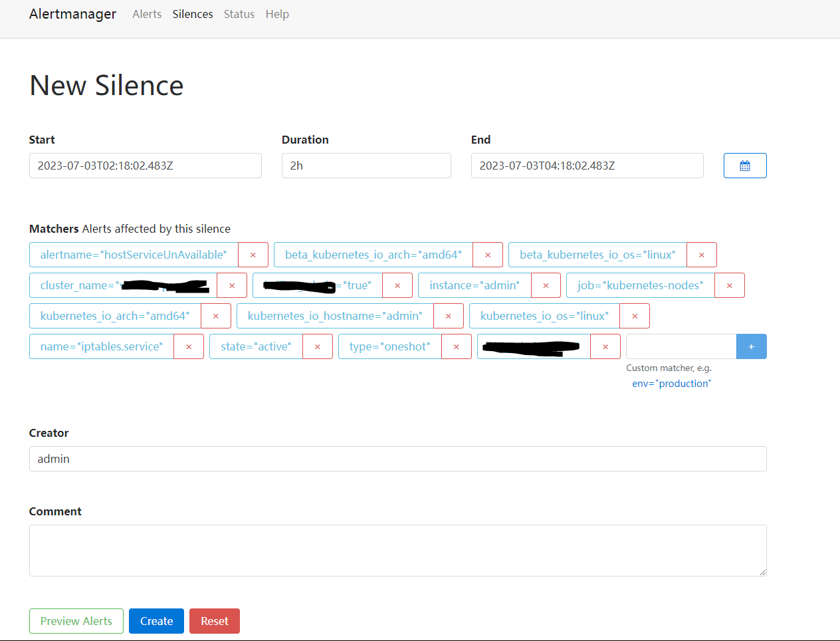This screenshot has height=641, width=840.
Task: Reset the silence form
Action: [214, 621]
